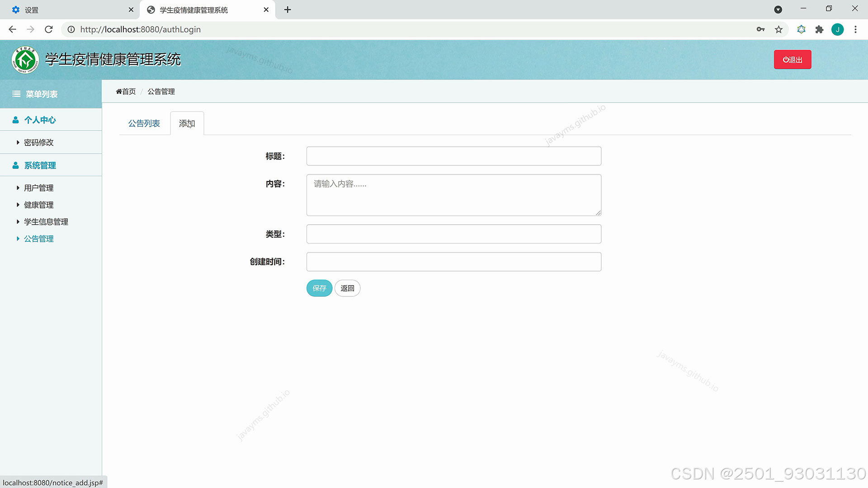Reload the page with refresh icon
This screenshot has height=488, width=868.
(49, 29)
